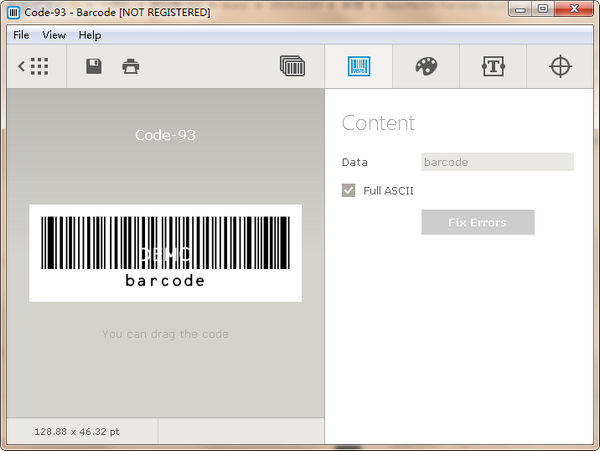Open the Help menu

point(90,35)
